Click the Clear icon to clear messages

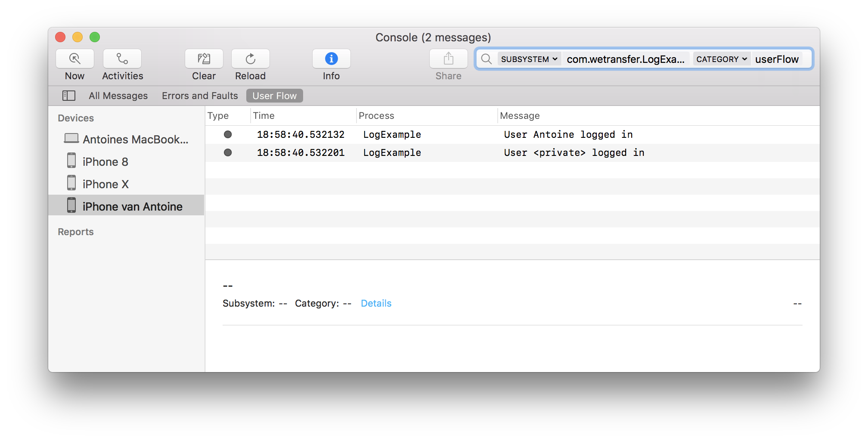pos(203,59)
